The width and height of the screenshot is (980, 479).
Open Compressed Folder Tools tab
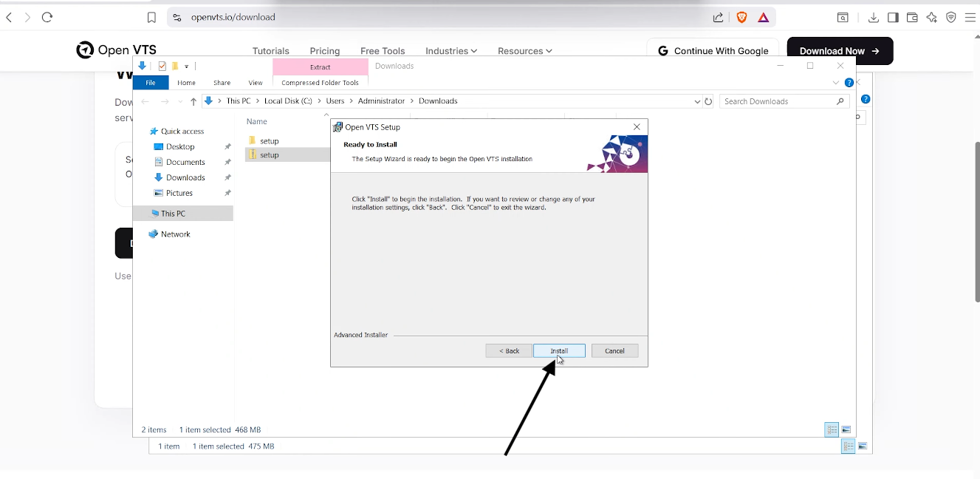pos(321,83)
